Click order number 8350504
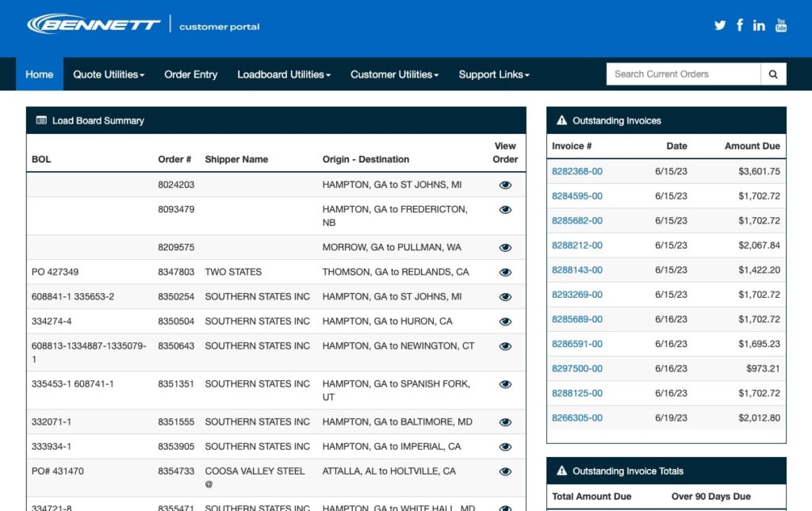 176,321
